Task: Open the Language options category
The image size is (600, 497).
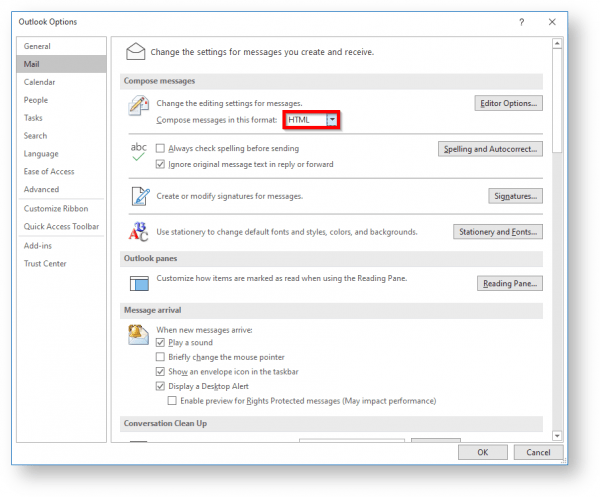Action: pos(61,153)
